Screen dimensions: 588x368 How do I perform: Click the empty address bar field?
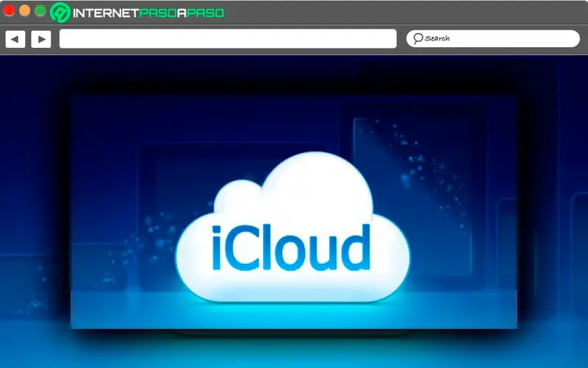(228, 39)
